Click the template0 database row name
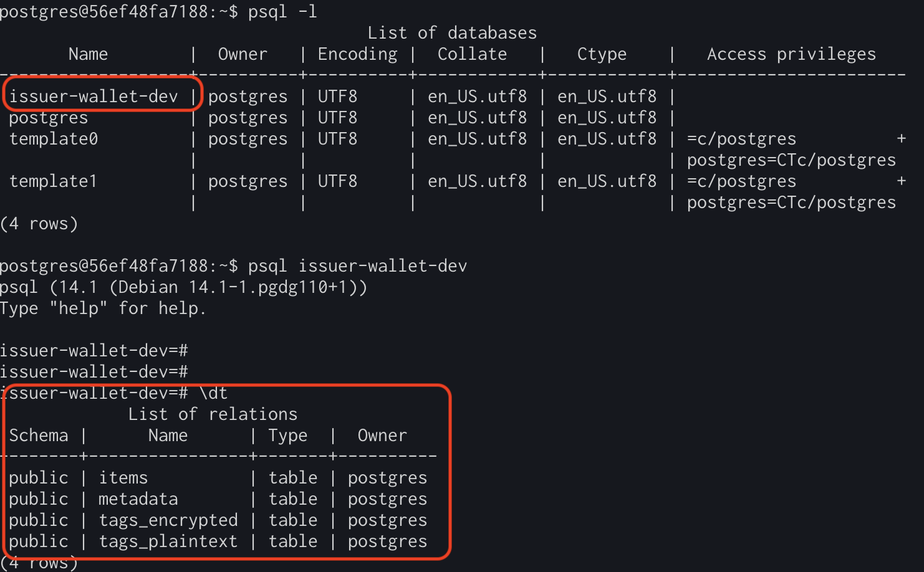The height and width of the screenshot is (572, 924). (x=54, y=138)
